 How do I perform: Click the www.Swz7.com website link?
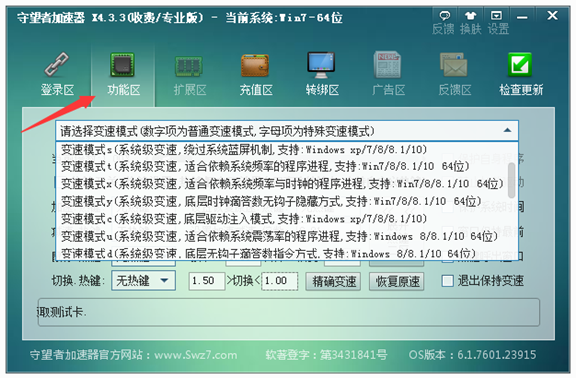195,355
